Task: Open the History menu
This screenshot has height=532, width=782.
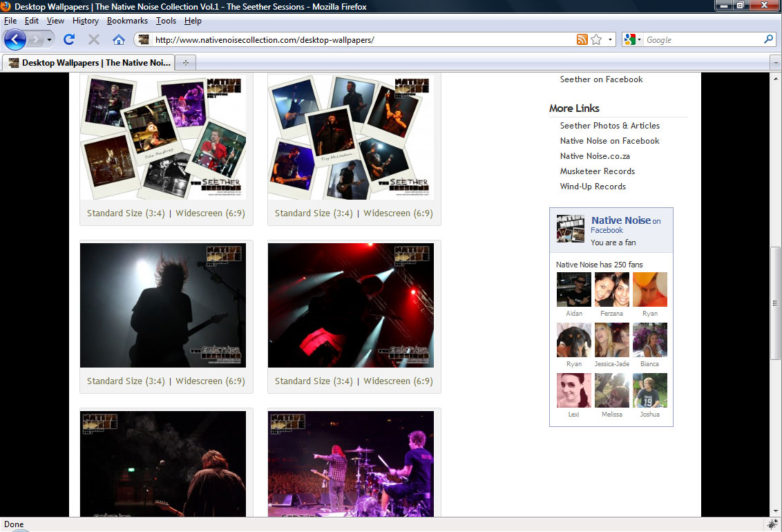Action: coord(85,21)
